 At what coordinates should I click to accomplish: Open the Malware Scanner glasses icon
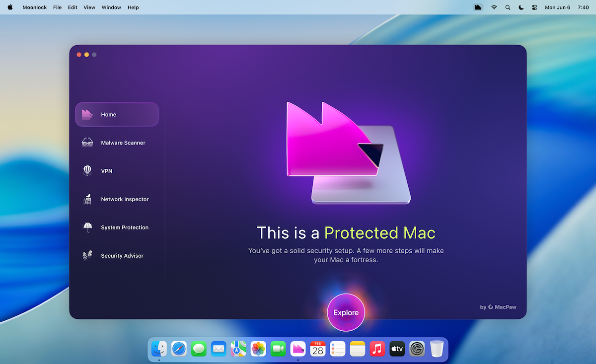[87, 143]
